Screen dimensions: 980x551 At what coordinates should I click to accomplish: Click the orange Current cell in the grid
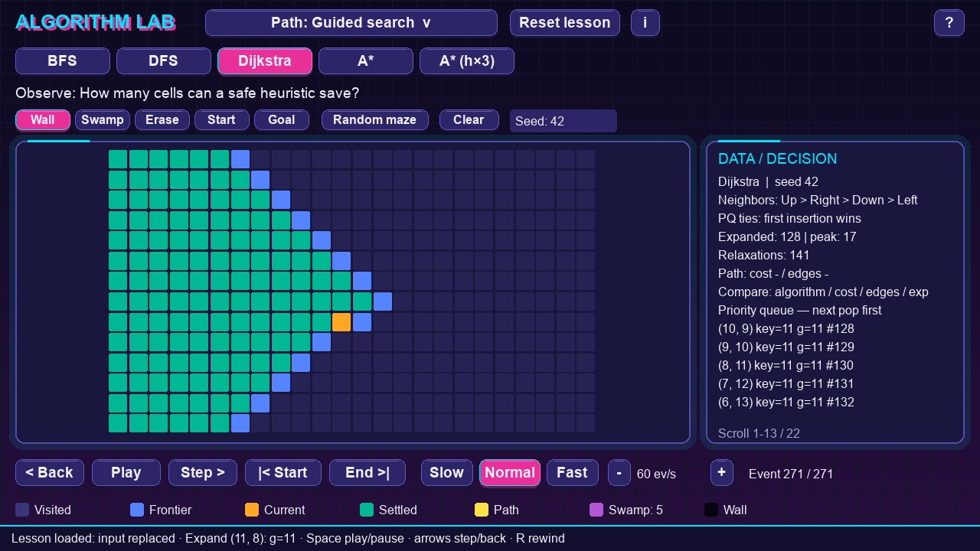341,322
